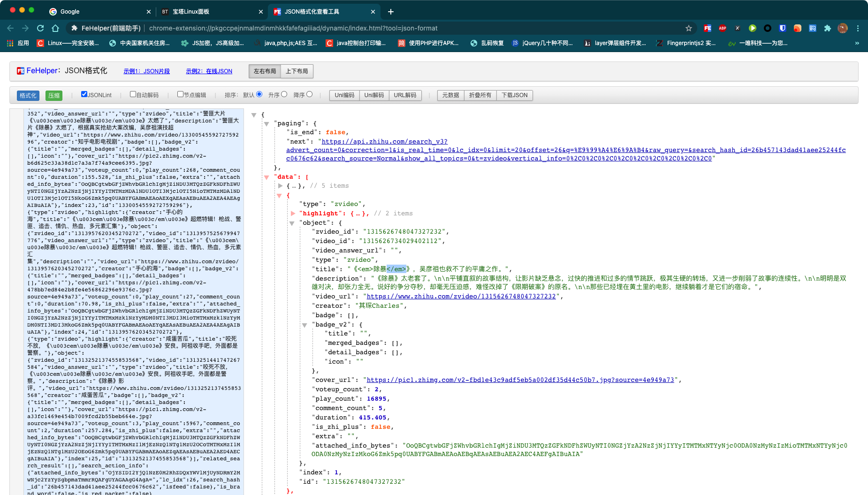This screenshot has width=868, height=495.
Task: Reload the current page
Action: click(x=40, y=28)
